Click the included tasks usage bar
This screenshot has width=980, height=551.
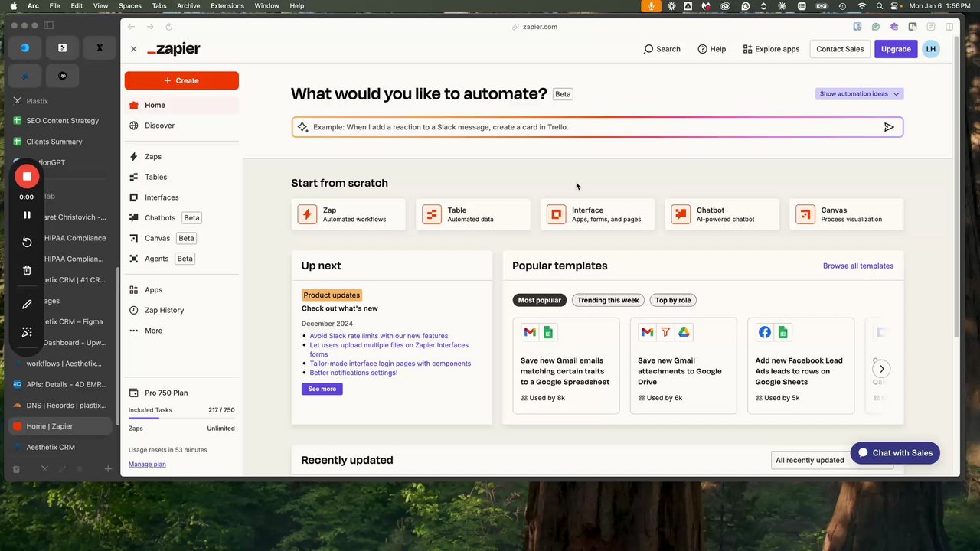click(x=181, y=419)
